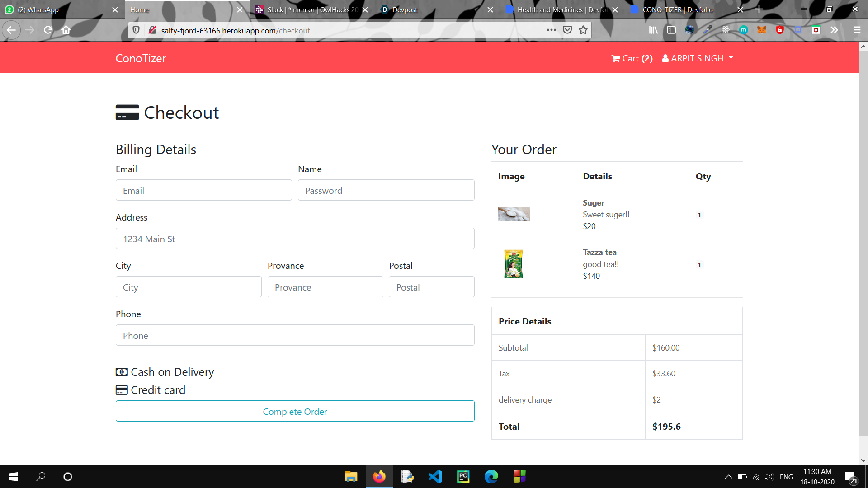The height and width of the screenshot is (488, 868).
Task: Go to browser home page icon
Action: [x=66, y=30]
